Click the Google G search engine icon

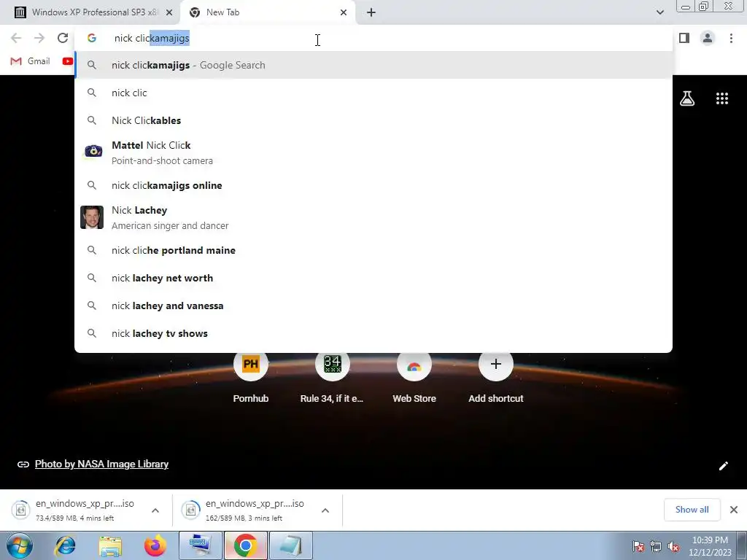[92, 38]
